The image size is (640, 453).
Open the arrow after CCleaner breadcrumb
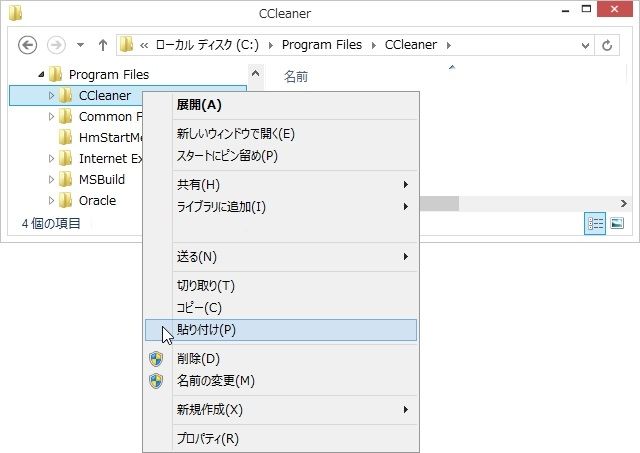[449, 45]
